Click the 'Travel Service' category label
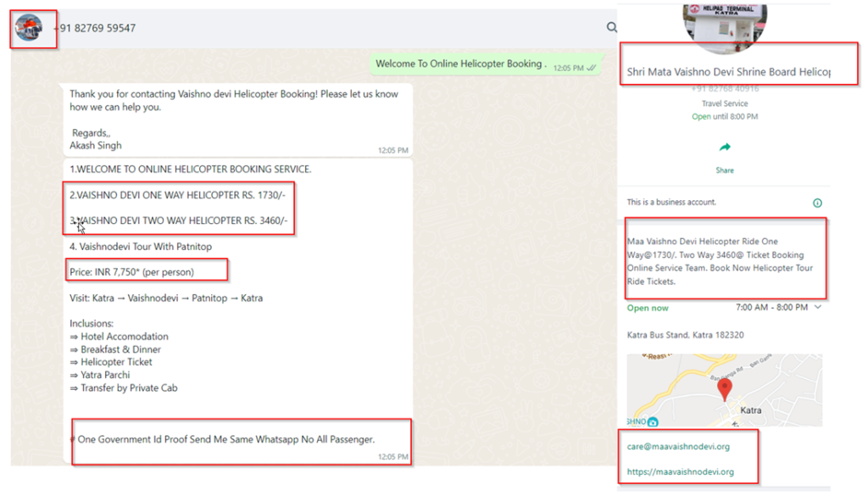Viewport: 868px width, 496px height. coord(725,103)
